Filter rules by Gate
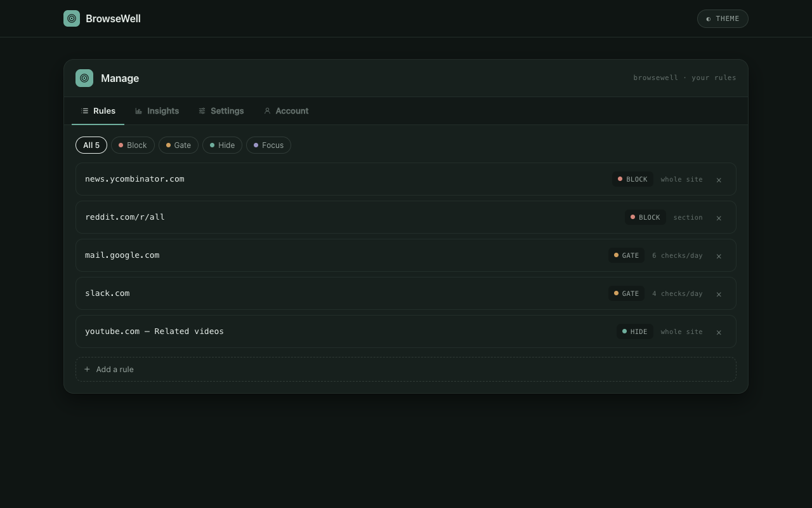The image size is (812, 508). (178, 145)
